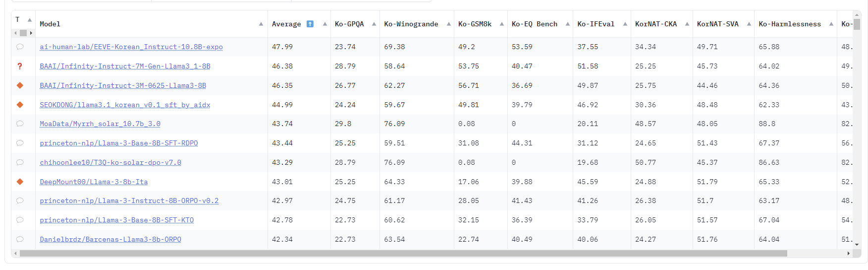Click orange diamond beside Infinity-Instruct-3M-0625
The width and height of the screenshot is (868, 270).
point(20,85)
